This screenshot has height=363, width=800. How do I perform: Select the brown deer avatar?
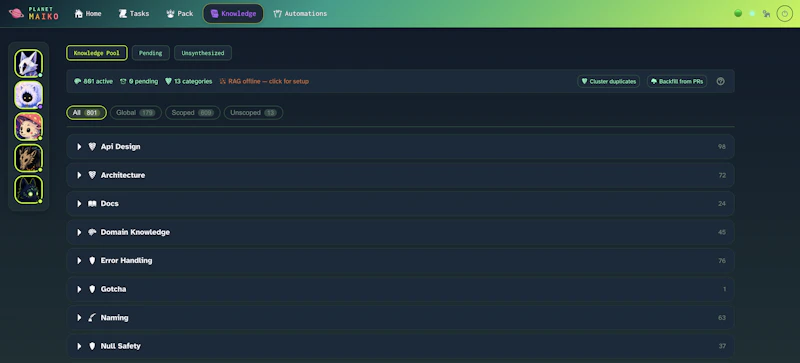[29, 158]
